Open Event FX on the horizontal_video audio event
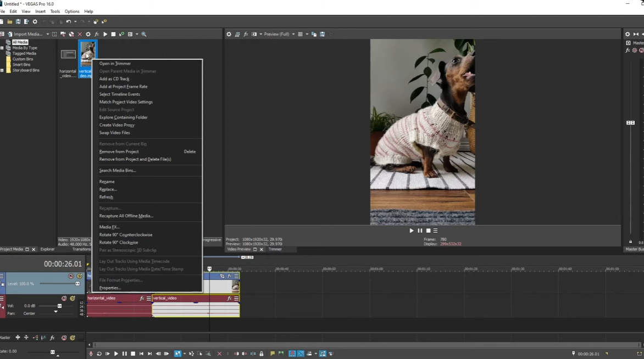644x359 pixels. coord(142,298)
